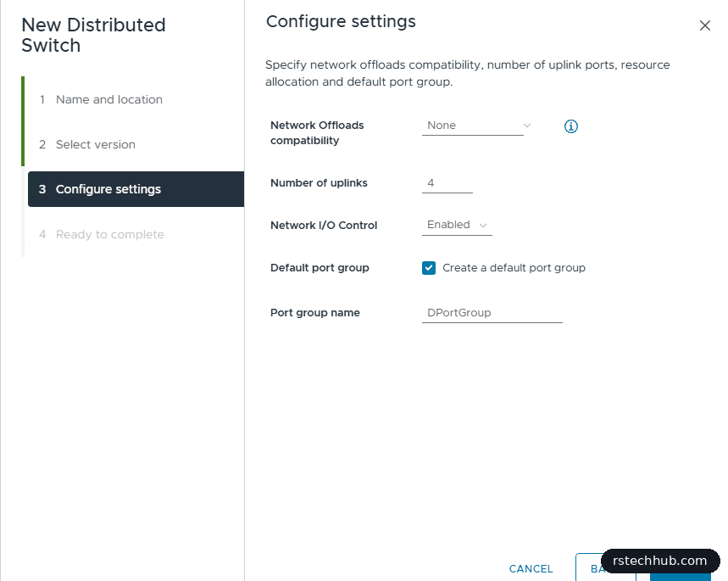Uncheck Create a default port group

coord(429,268)
